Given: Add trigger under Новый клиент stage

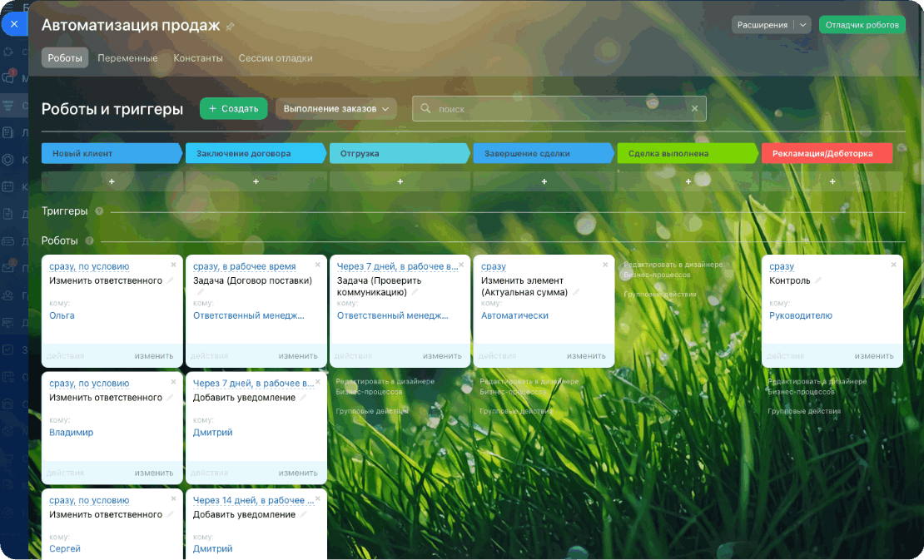Looking at the screenshot, I should tap(112, 182).
